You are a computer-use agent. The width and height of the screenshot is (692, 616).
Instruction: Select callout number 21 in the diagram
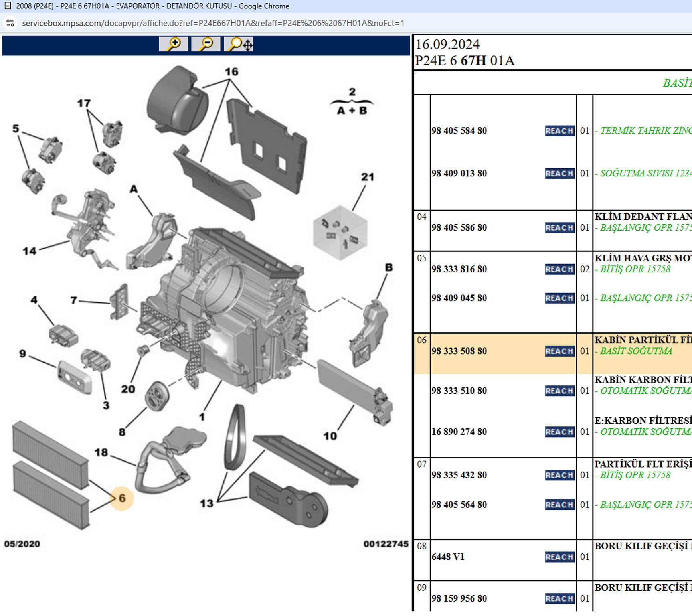(367, 177)
